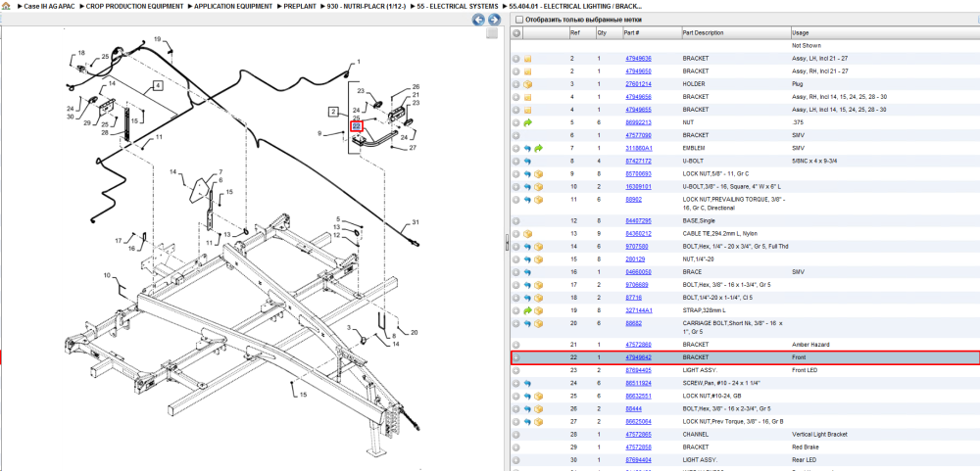Click green arrow in STRAP 327144A1 row
Viewport: 980px width, 471px height.
pyautogui.click(x=527, y=310)
